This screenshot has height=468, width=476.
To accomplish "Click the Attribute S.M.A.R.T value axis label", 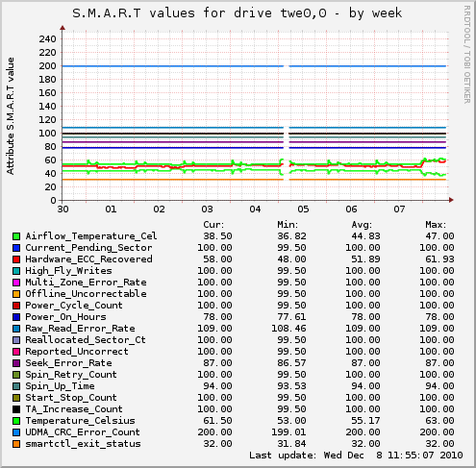I will click(x=11, y=116).
